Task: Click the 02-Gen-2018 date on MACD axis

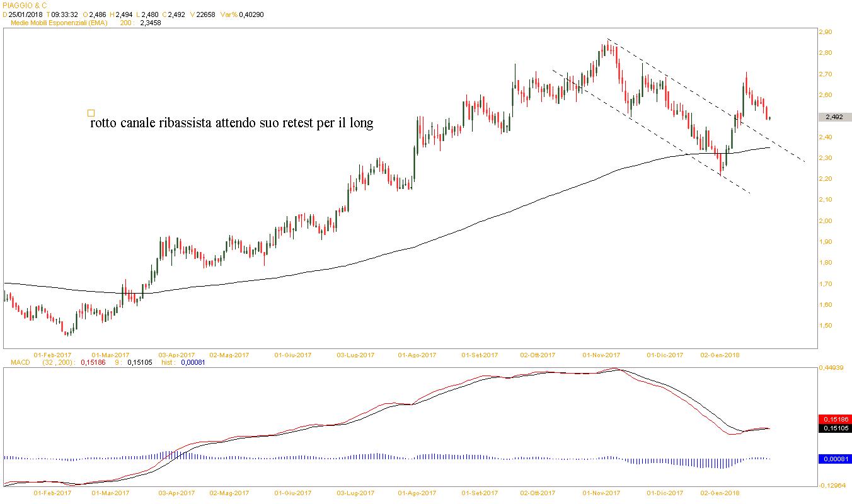Action: 721,493
